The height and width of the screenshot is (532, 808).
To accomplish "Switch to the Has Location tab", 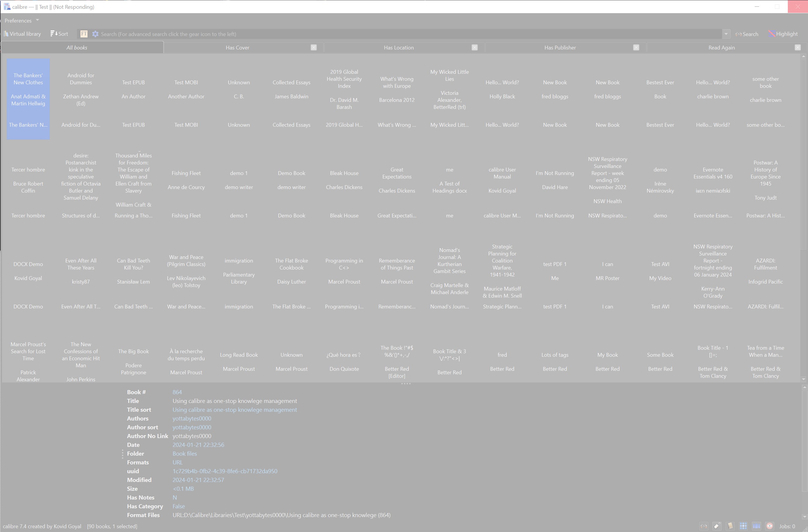I will click(x=399, y=47).
